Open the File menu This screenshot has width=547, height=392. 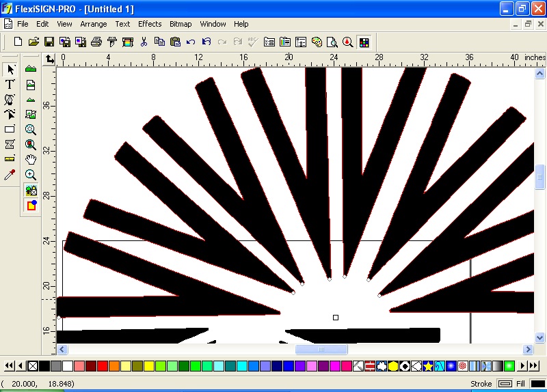[x=23, y=24]
